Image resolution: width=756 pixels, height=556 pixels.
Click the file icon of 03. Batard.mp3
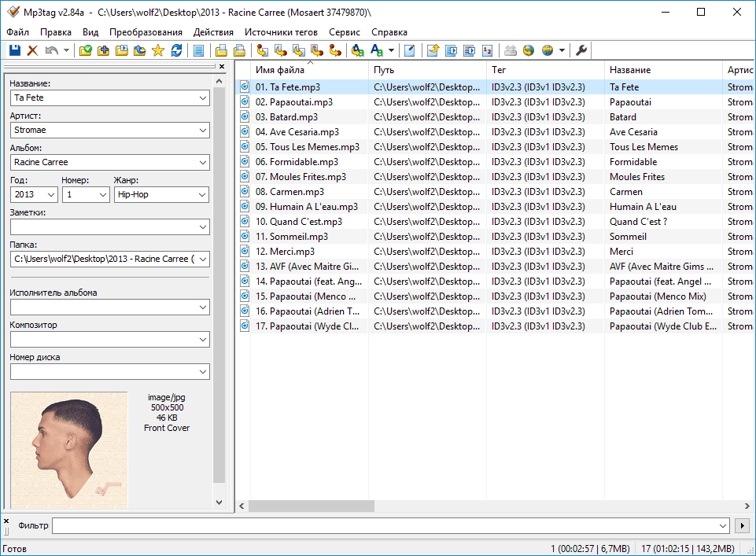pyautogui.click(x=245, y=116)
